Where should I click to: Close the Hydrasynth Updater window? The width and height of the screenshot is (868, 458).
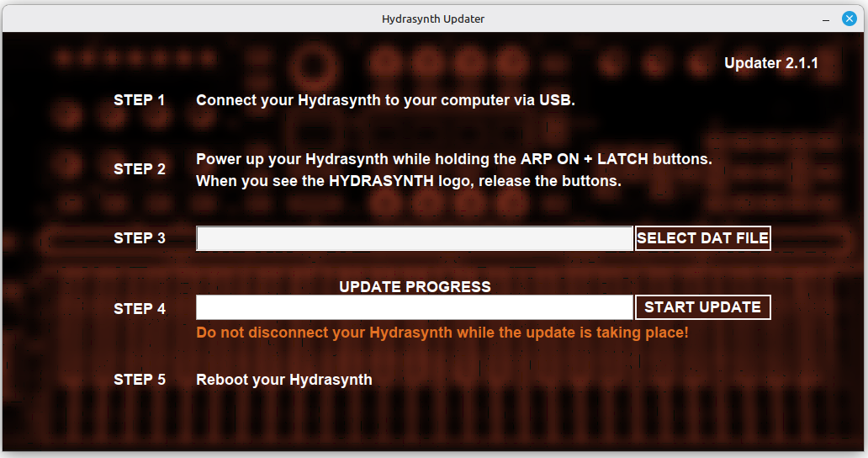(x=849, y=19)
